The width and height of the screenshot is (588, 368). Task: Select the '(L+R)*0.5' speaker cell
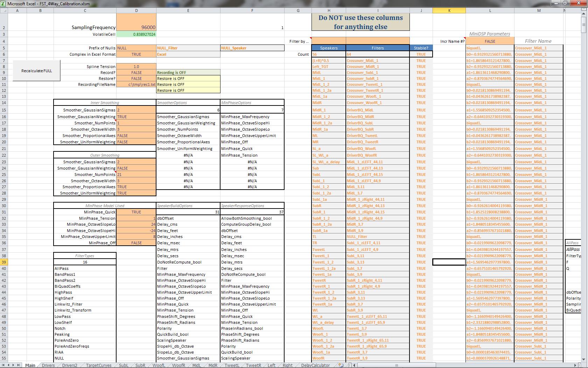329,61
